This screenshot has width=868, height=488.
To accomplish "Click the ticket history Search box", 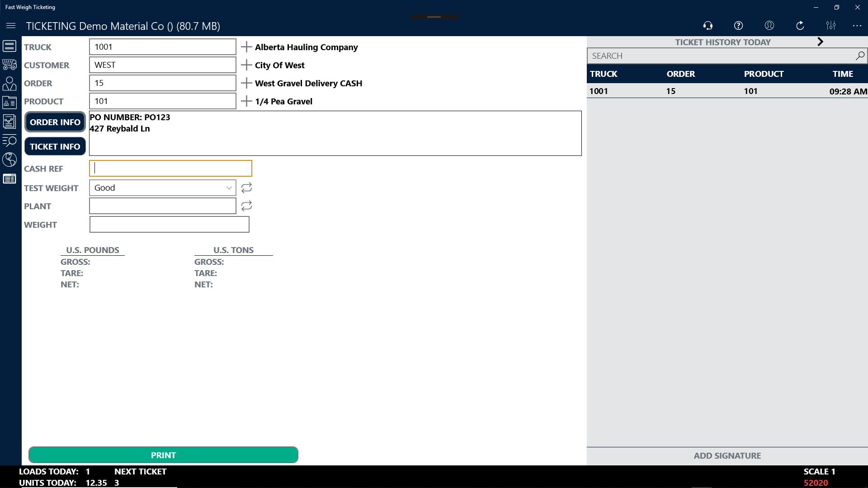I will [727, 56].
